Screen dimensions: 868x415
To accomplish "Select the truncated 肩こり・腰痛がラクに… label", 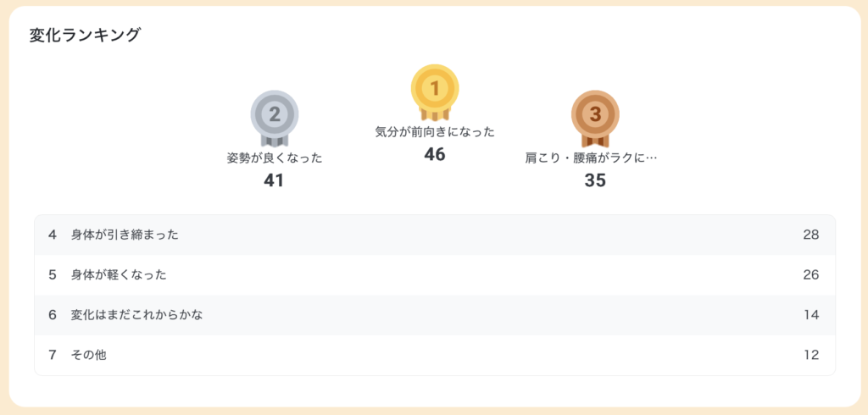I will (x=592, y=158).
